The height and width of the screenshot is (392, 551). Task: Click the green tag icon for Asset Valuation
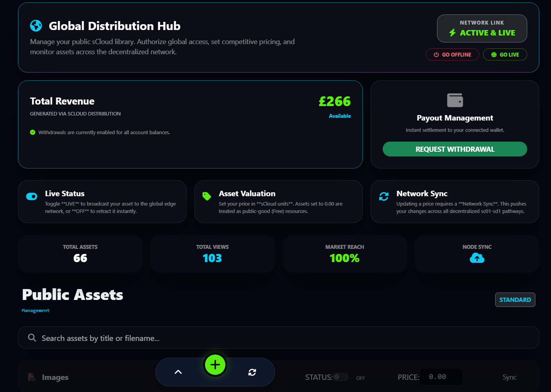[x=207, y=196]
